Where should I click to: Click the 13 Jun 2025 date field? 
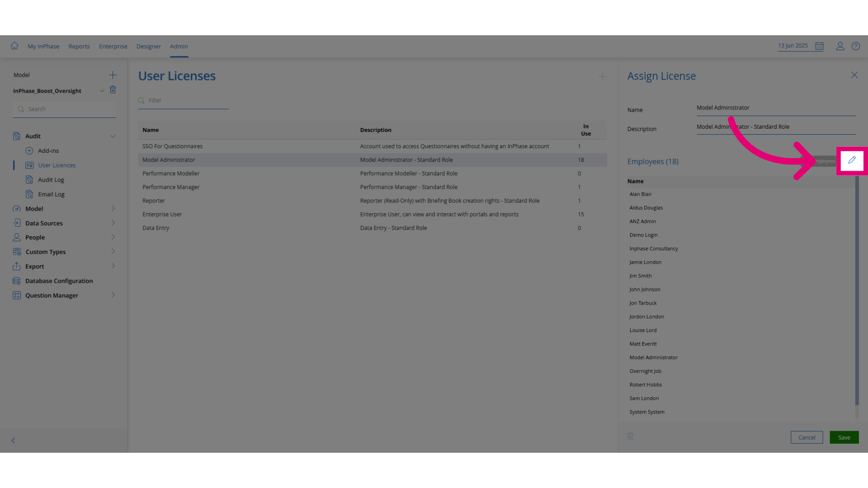[x=793, y=46]
